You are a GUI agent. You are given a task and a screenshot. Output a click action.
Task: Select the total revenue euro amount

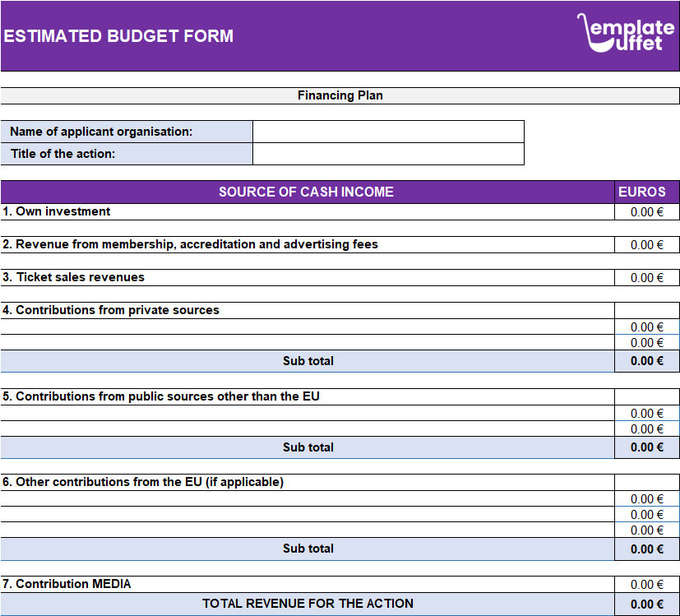[x=646, y=604]
